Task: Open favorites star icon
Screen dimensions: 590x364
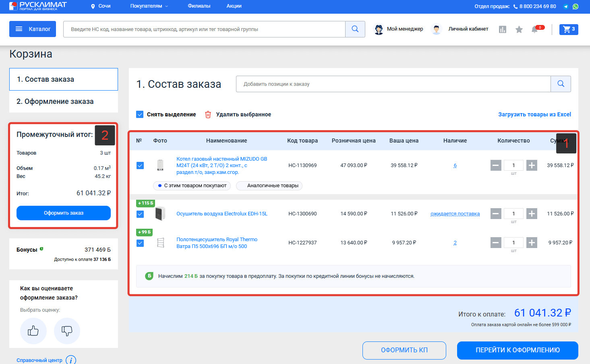Action: click(x=519, y=29)
